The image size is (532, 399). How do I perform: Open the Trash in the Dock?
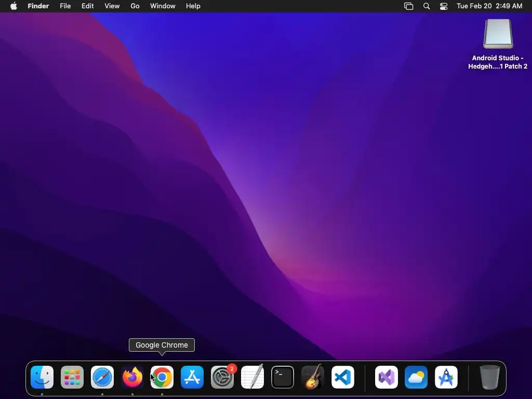point(490,377)
